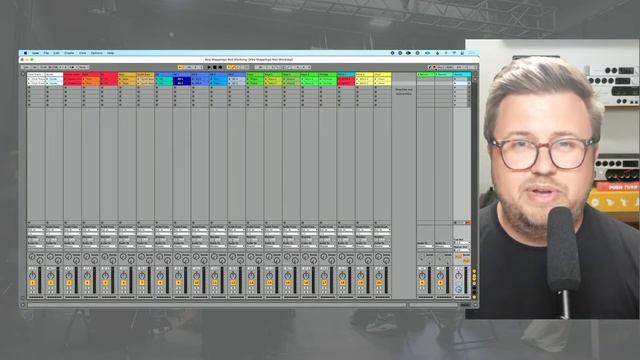Open the Help menu
The width and height of the screenshot is (640, 360).
[x=110, y=53]
